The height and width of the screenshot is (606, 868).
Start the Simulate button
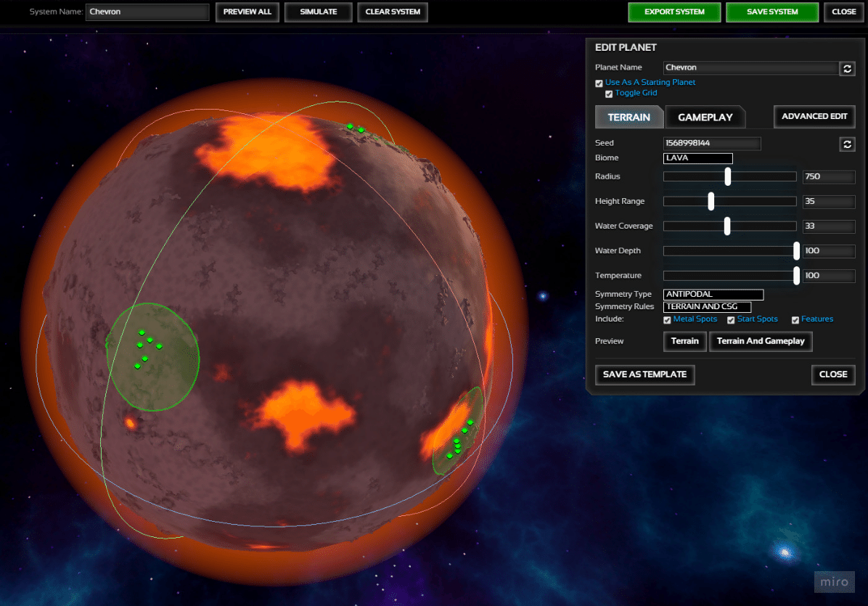coord(319,12)
